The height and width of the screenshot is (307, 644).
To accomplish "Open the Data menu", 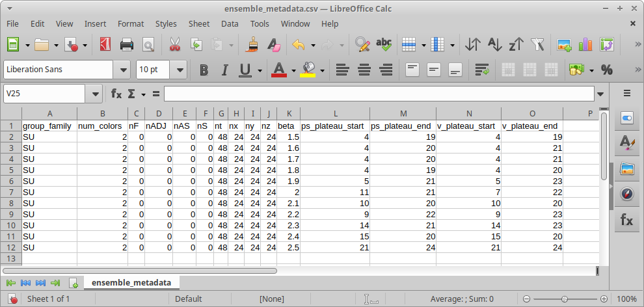I will click(x=230, y=24).
